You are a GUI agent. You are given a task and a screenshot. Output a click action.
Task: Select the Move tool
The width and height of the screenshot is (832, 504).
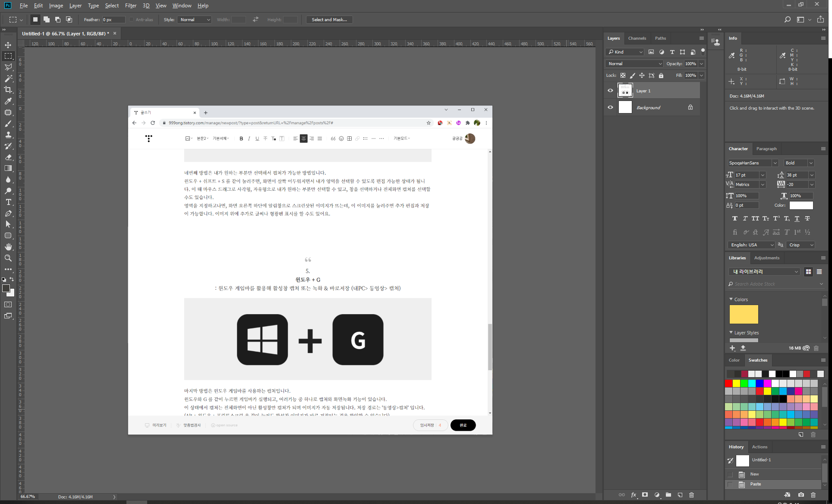8,45
